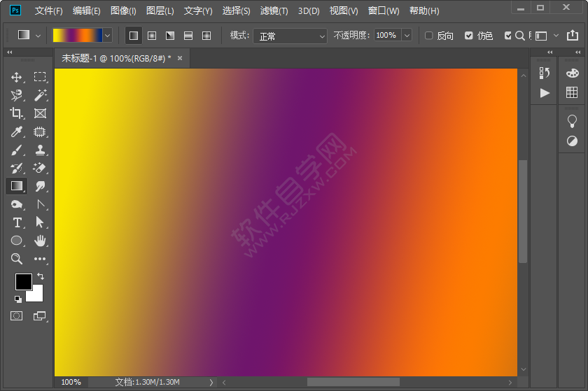Open the Actions panel play icon

(x=545, y=92)
